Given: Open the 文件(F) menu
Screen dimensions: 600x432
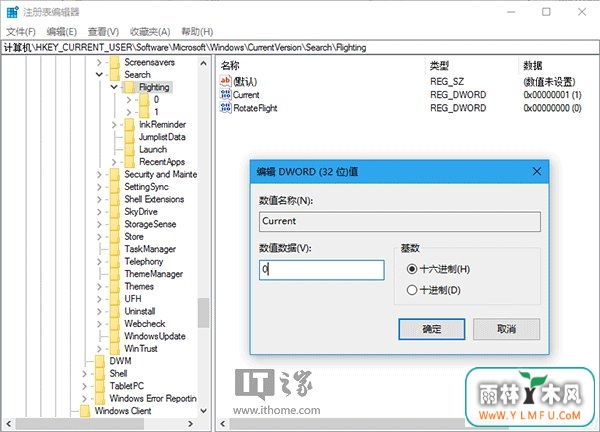Looking at the screenshot, I should click(21, 32).
